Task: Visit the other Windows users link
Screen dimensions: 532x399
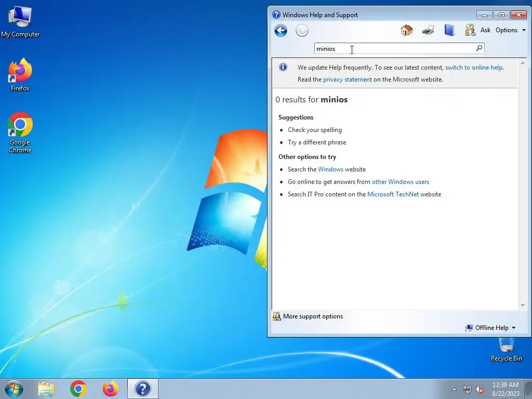Action: coord(401,182)
